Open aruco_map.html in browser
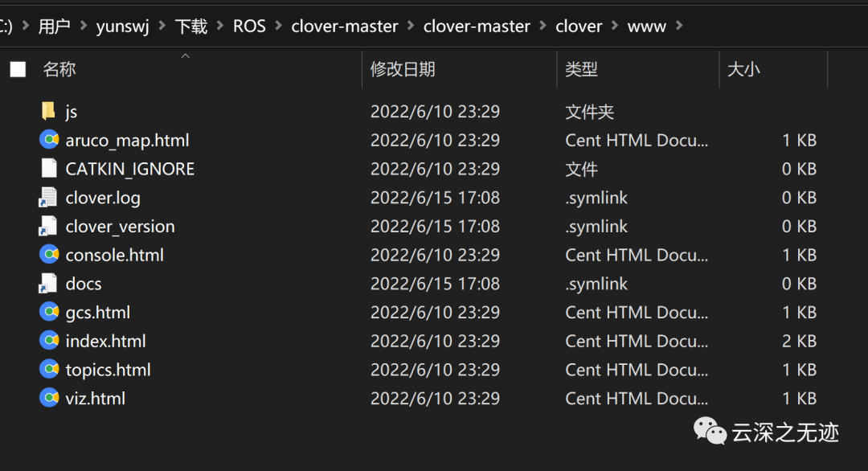The width and height of the screenshot is (868, 471). pos(127,140)
